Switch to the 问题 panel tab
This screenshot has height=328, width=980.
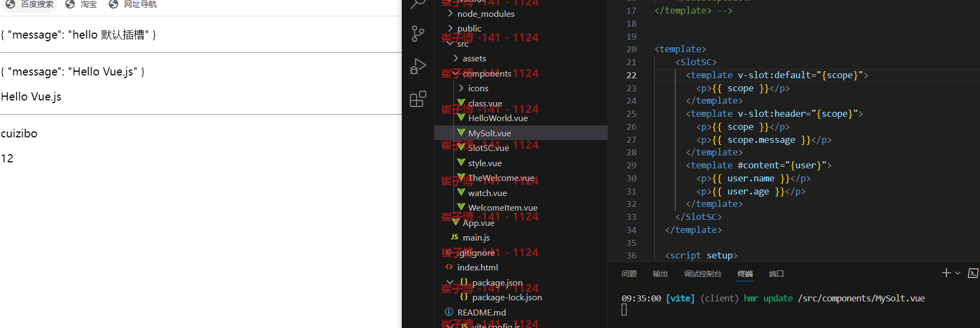(629, 274)
